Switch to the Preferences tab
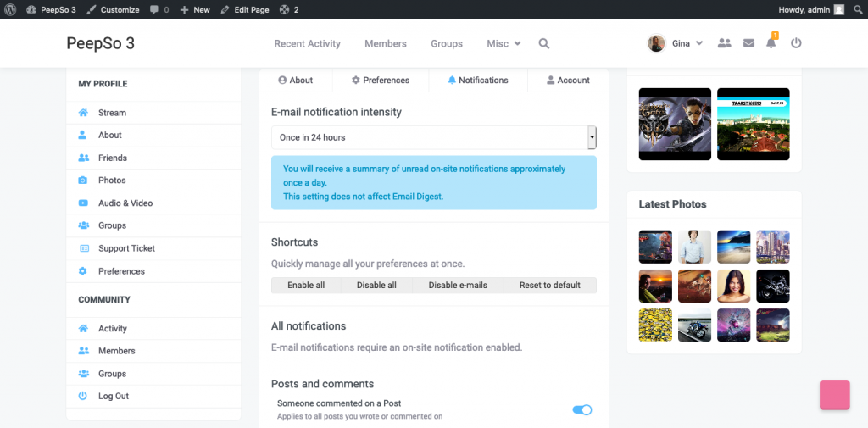 (x=381, y=81)
